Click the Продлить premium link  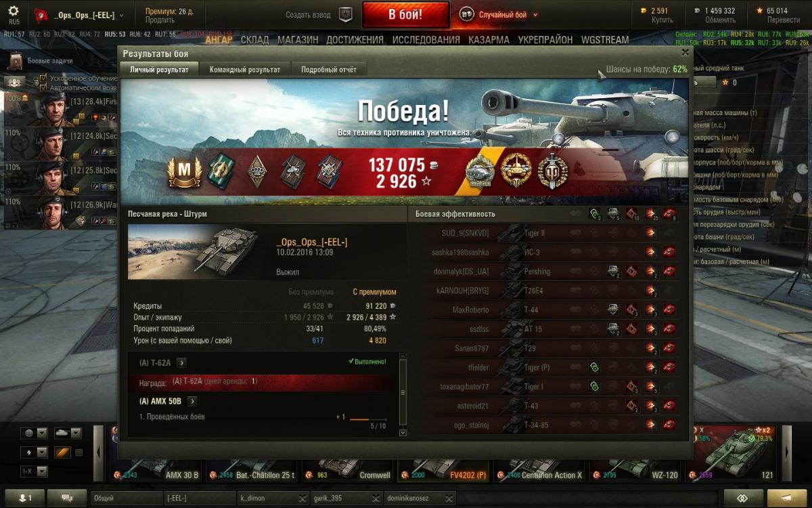tap(160, 20)
